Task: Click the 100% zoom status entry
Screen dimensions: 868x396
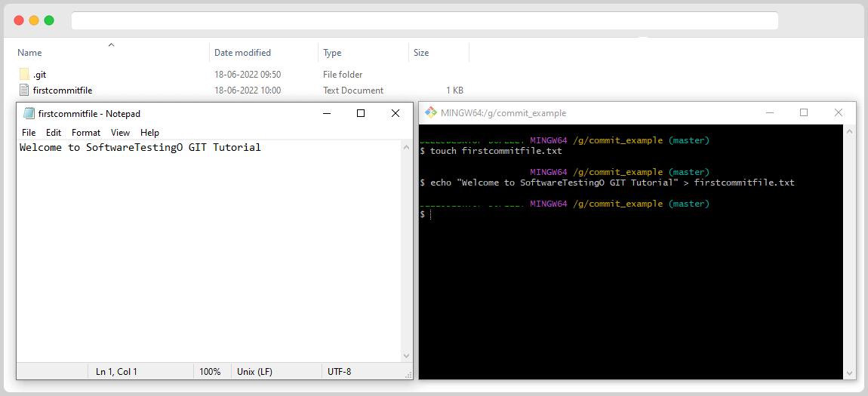Action: (x=211, y=372)
